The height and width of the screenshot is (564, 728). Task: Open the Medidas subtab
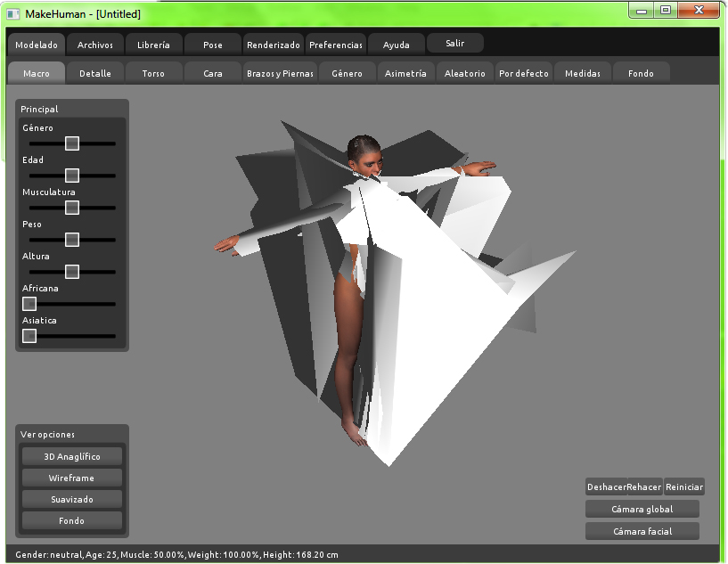[583, 73]
